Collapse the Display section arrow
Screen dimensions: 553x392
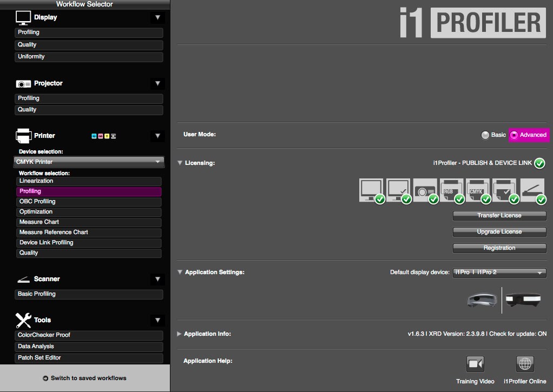[157, 17]
